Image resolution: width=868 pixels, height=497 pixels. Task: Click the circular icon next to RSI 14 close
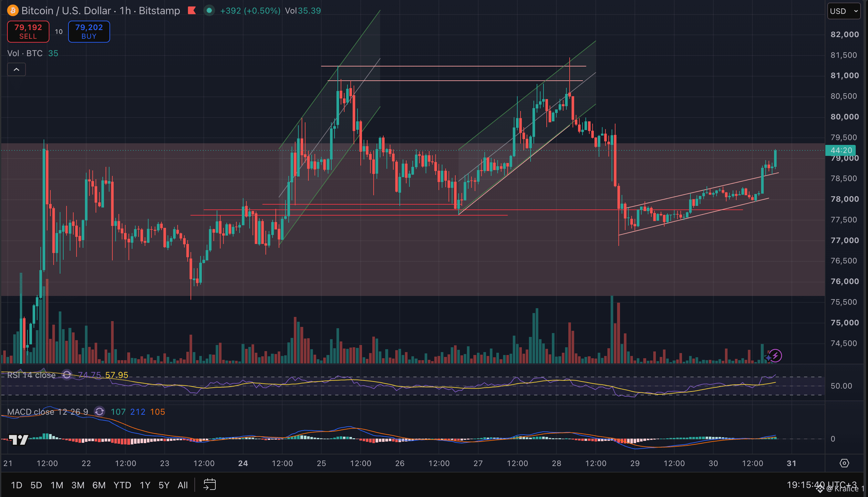(67, 375)
